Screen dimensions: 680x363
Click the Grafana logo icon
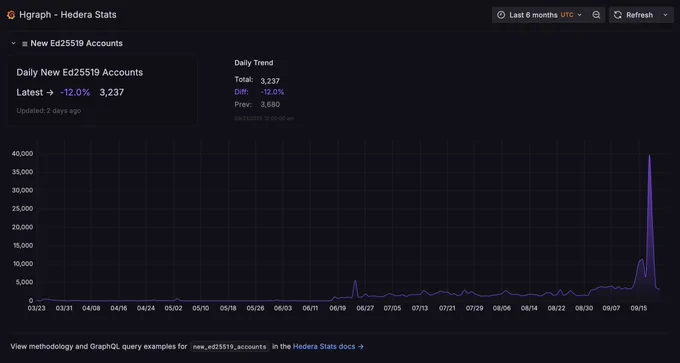(x=11, y=15)
